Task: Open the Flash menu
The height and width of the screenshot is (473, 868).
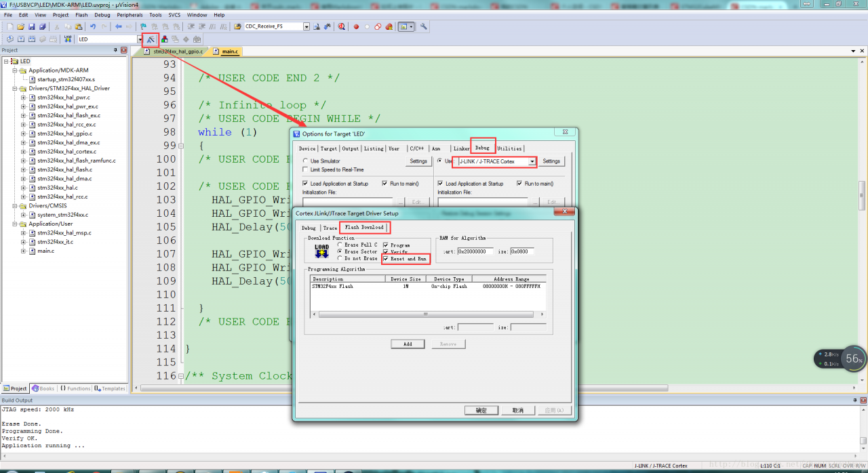Action: pos(81,14)
